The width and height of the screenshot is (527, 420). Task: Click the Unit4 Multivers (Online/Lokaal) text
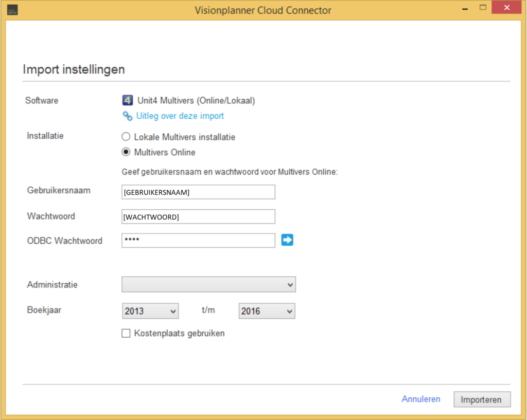tap(196, 100)
